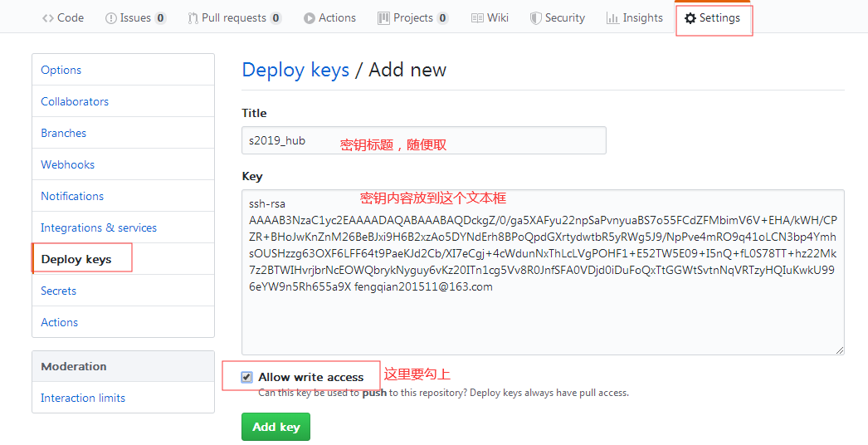Click the Code tab angle-brackets icon
The image size is (868, 445).
point(47,18)
